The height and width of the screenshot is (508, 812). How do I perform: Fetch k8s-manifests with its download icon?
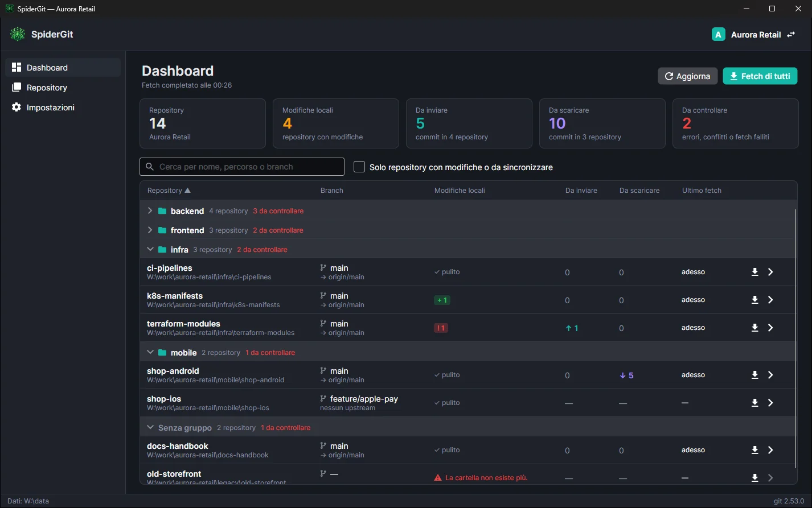pos(754,300)
